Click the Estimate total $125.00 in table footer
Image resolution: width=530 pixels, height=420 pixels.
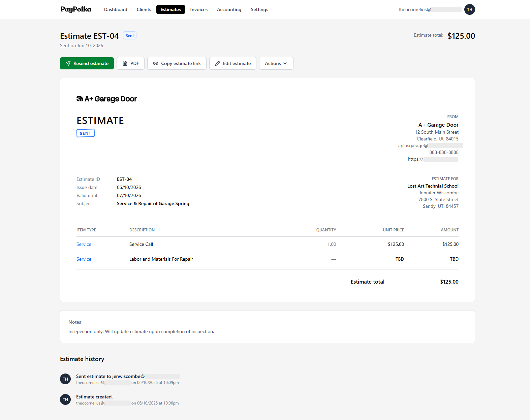point(449,282)
